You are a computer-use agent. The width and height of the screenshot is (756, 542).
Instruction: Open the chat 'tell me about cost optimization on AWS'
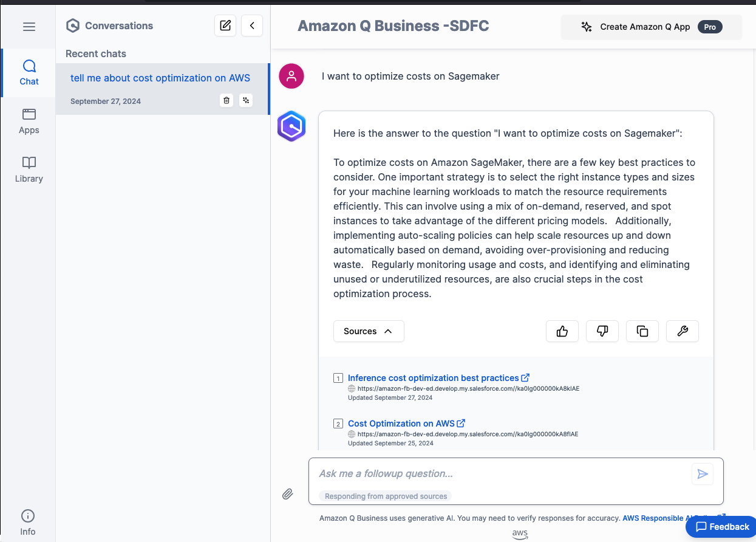point(160,78)
